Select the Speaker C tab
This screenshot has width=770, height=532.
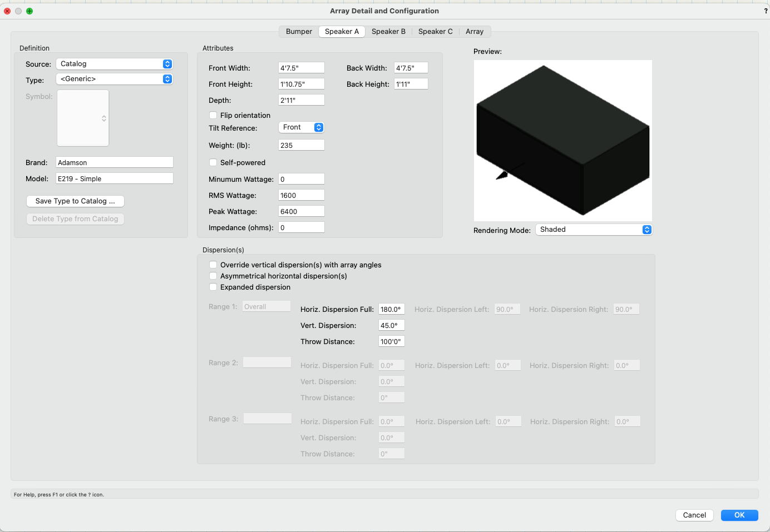tap(435, 32)
